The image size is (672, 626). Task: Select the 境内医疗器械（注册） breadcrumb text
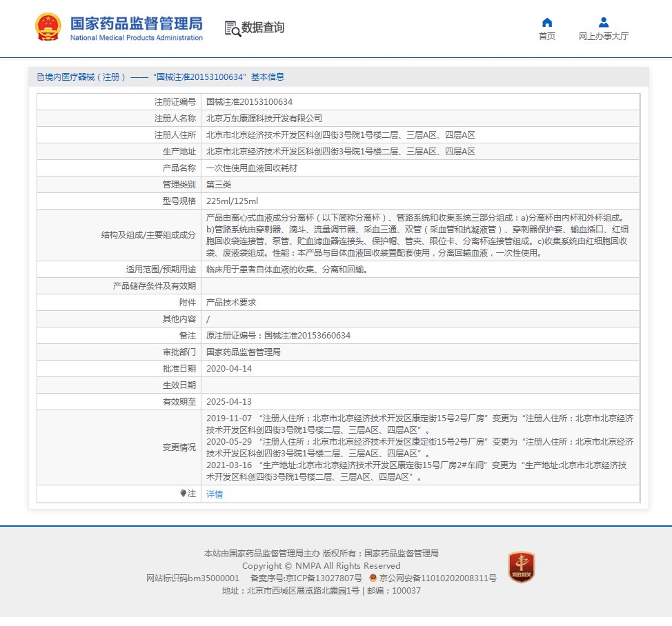pyautogui.click(x=85, y=77)
